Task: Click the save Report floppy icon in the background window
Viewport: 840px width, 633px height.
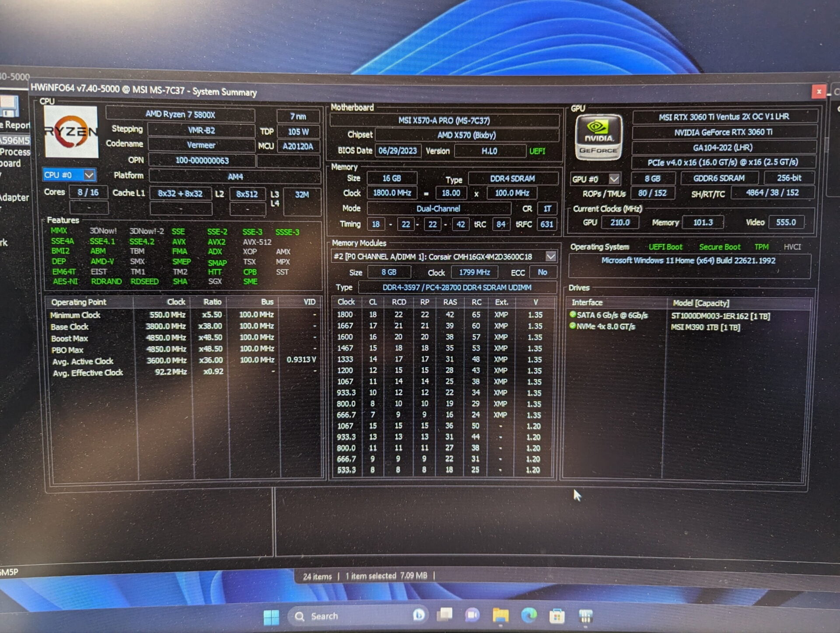Action: (x=9, y=107)
